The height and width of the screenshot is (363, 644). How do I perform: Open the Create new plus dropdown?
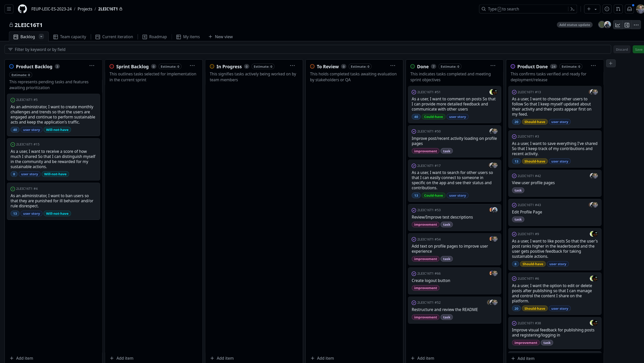[x=592, y=9]
